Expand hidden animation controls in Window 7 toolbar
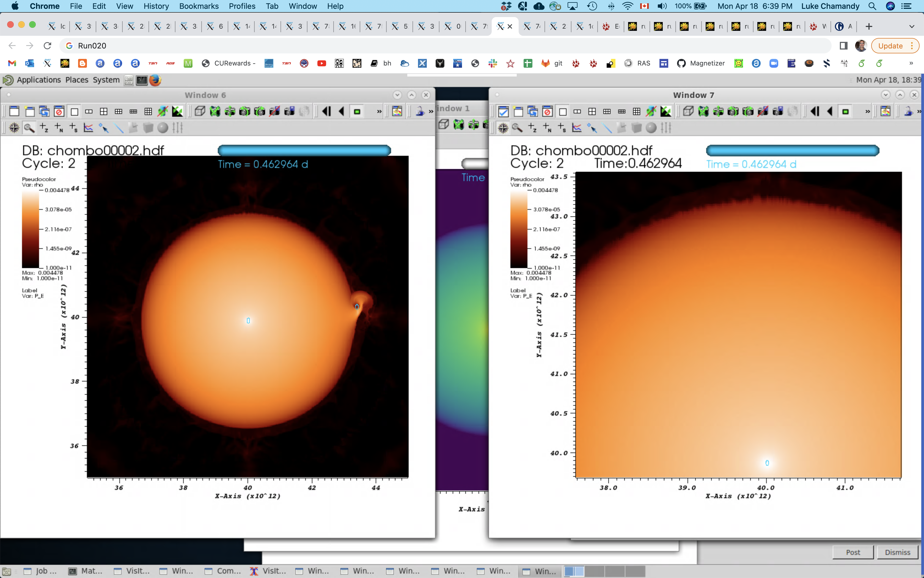Image resolution: width=924 pixels, height=578 pixels. click(x=868, y=112)
